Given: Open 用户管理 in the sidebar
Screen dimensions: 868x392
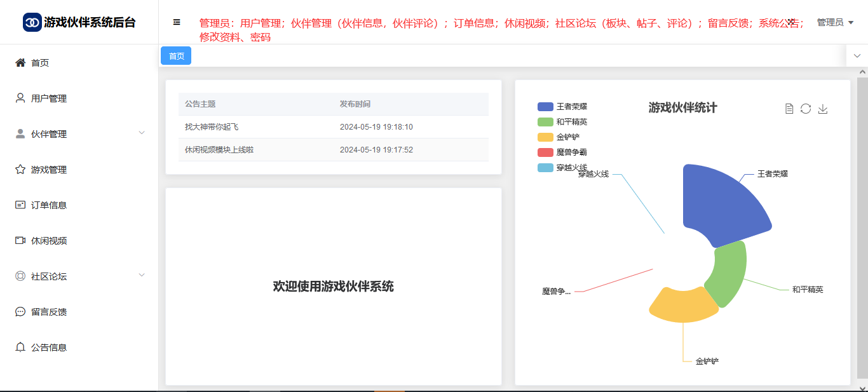Looking at the screenshot, I should (49, 98).
